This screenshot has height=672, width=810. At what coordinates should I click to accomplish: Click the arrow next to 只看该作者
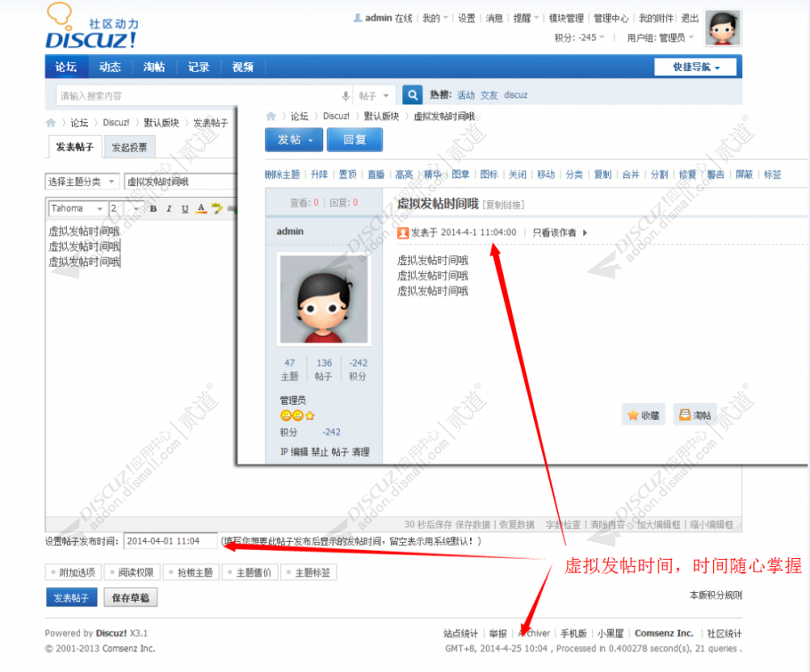click(585, 233)
